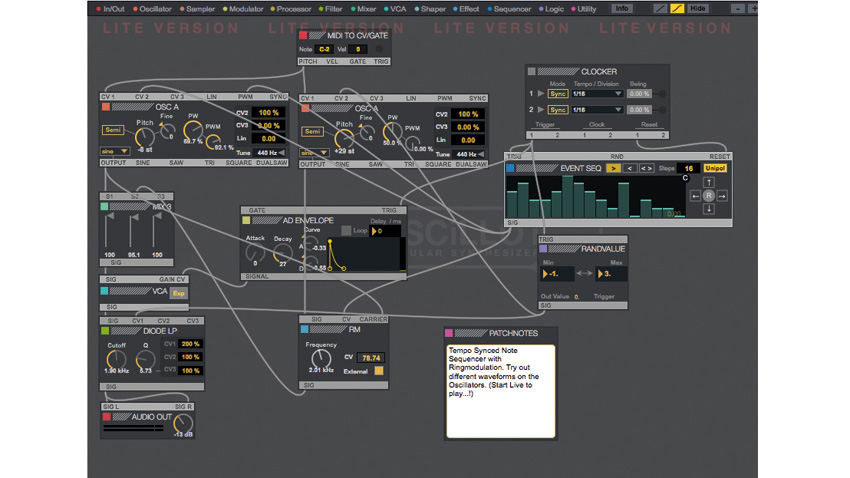Click the blue square on RM module
Viewport: 850px width, 478px height.
pyautogui.click(x=305, y=329)
